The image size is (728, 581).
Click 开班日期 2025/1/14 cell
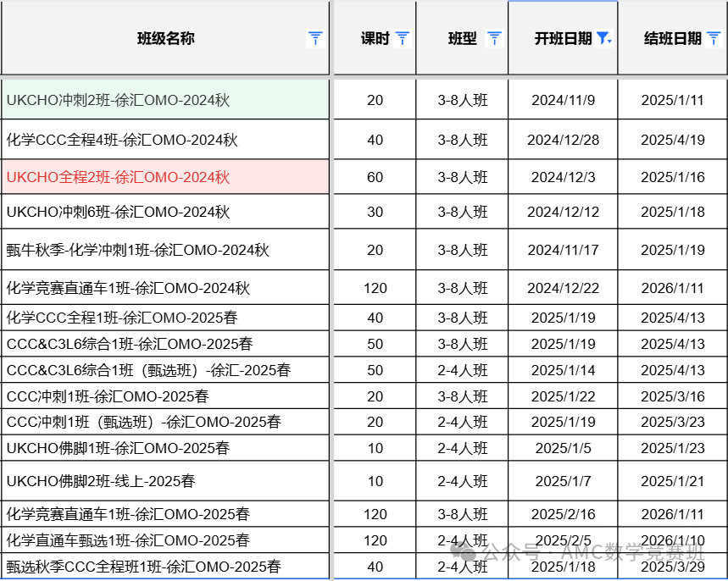(x=564, y=370)
